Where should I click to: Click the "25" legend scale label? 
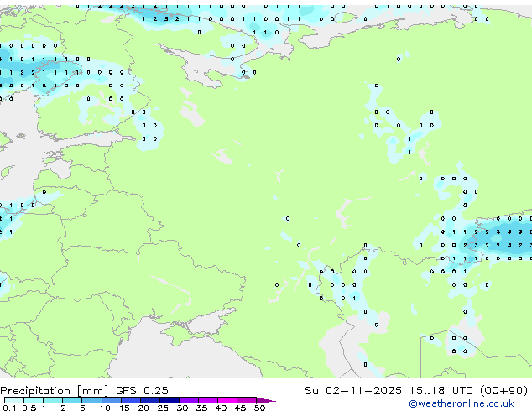click(x=163, y=408)
